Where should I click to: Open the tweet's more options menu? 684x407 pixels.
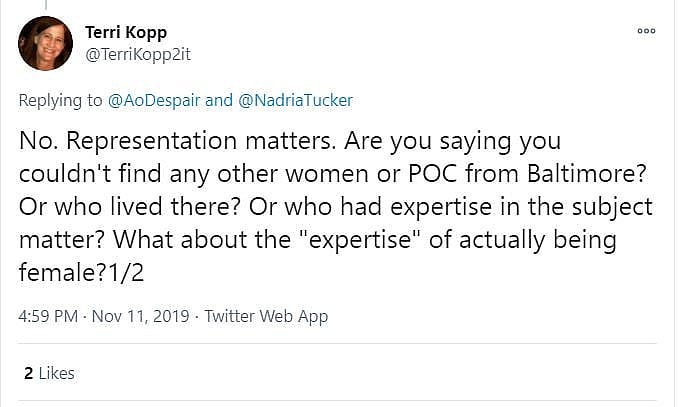[646, 31]
